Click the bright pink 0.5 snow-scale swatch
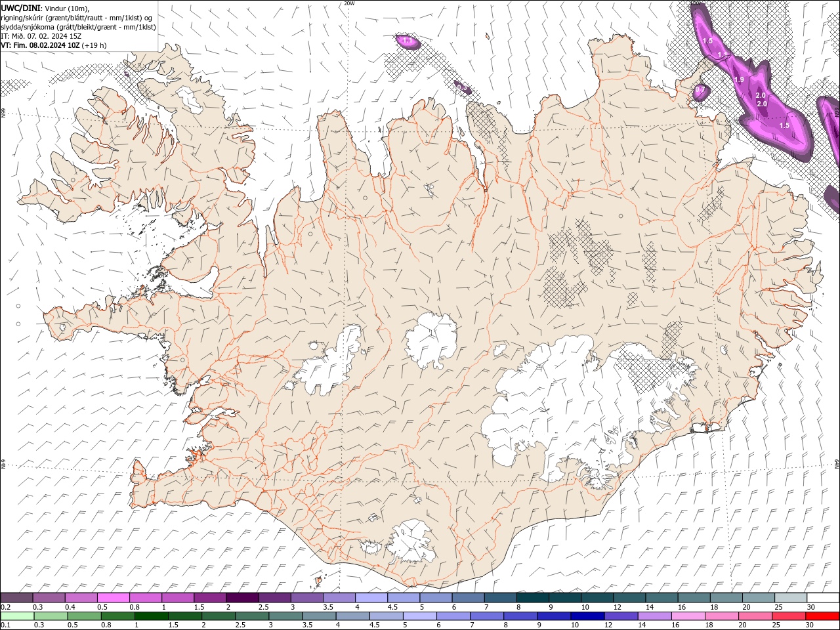Image resolution: width=840 pixels, height=630 pixels. click(113, 598)
